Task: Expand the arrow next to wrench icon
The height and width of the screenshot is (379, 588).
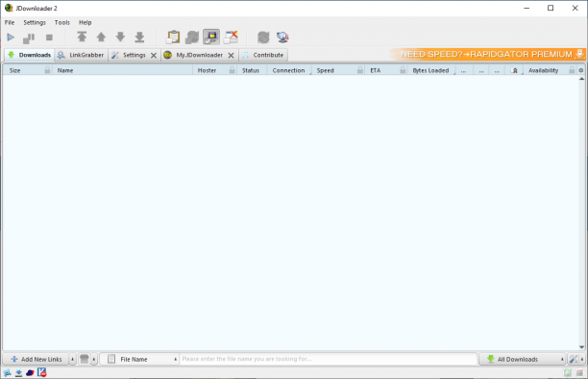Action: click(x=581, y=360)
